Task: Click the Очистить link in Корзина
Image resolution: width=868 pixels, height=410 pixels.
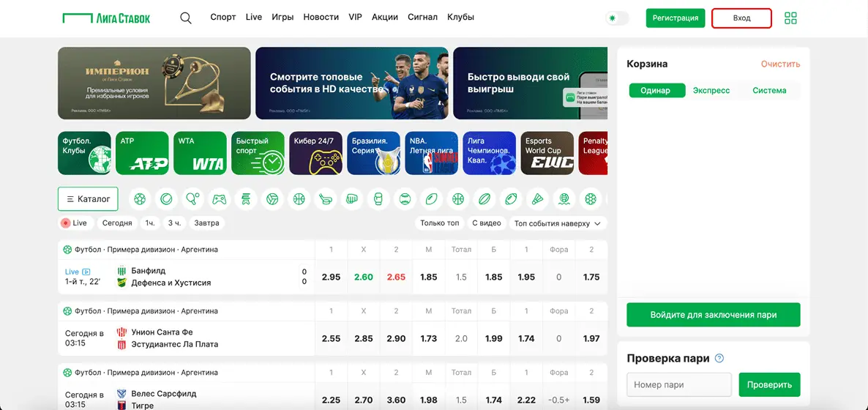Action: click(x=780, y=64)
